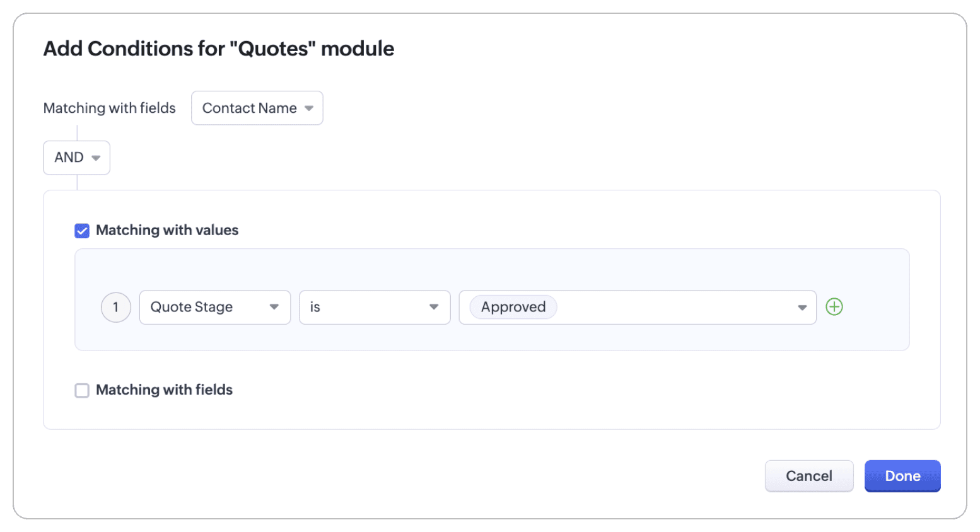
Task: Click the bottom 'Matching with fields' label text
Action: pos(164,390)
